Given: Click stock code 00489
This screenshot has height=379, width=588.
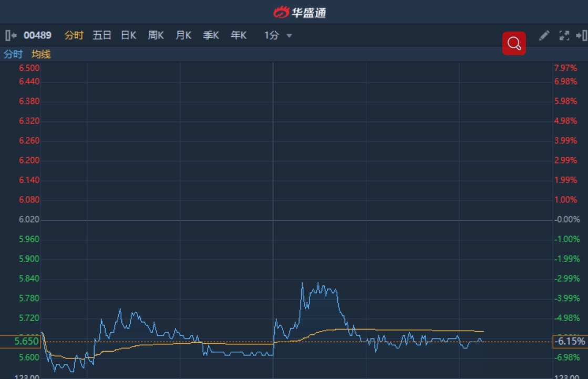Looking at the screenshot, I should click(37, 36).
